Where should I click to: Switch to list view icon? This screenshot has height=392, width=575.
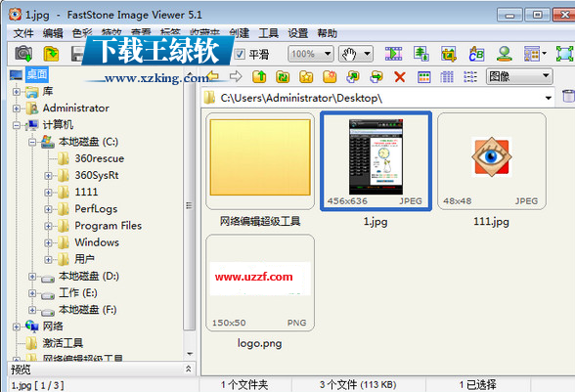470,77
